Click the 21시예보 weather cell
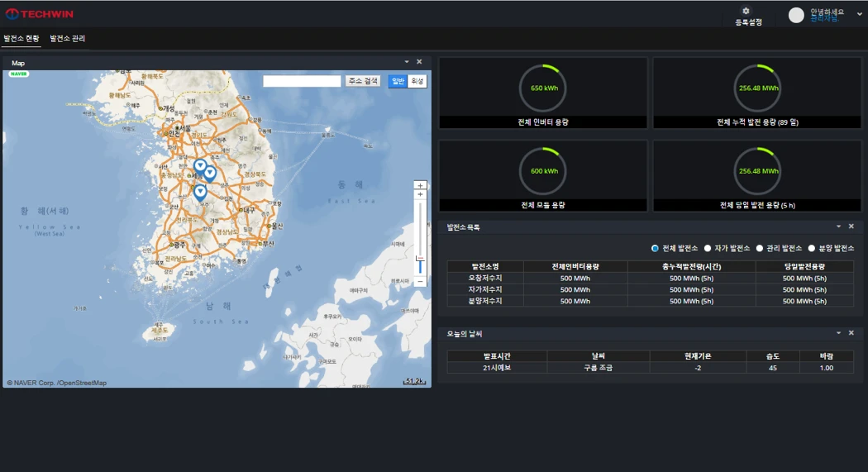 pos(497,368)
